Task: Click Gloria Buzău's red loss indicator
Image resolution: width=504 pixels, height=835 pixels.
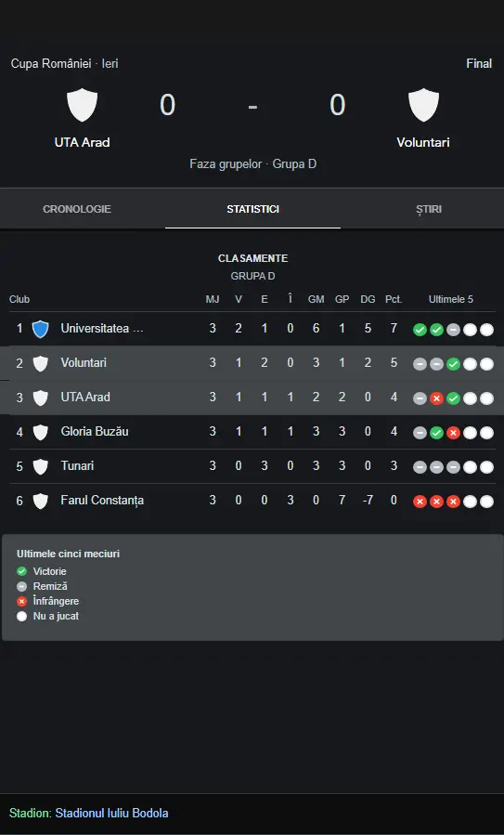Action: coord(453,433)
